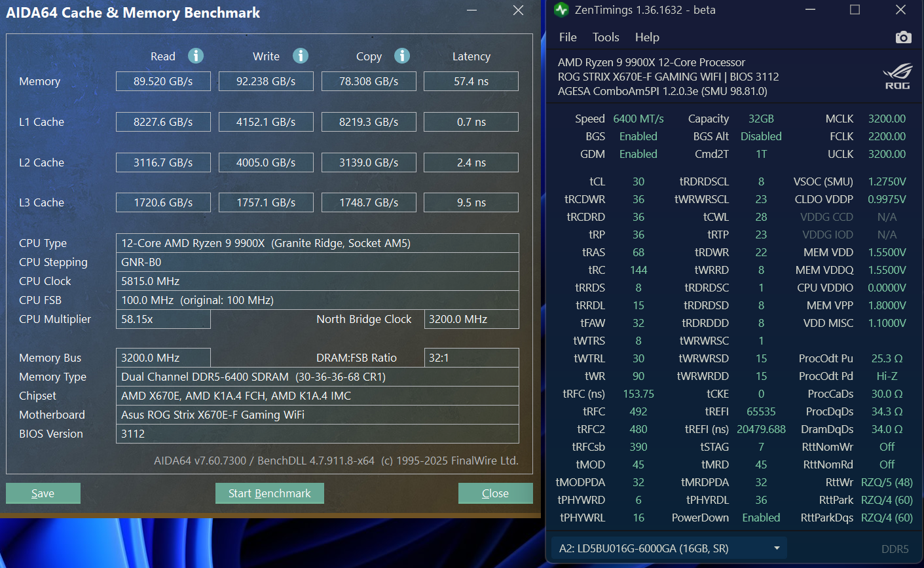Viewport: 924px width, 568px height.
Task: Click L1 Cache Write value 4152.1 GB/s
Action: pos(266,122)
